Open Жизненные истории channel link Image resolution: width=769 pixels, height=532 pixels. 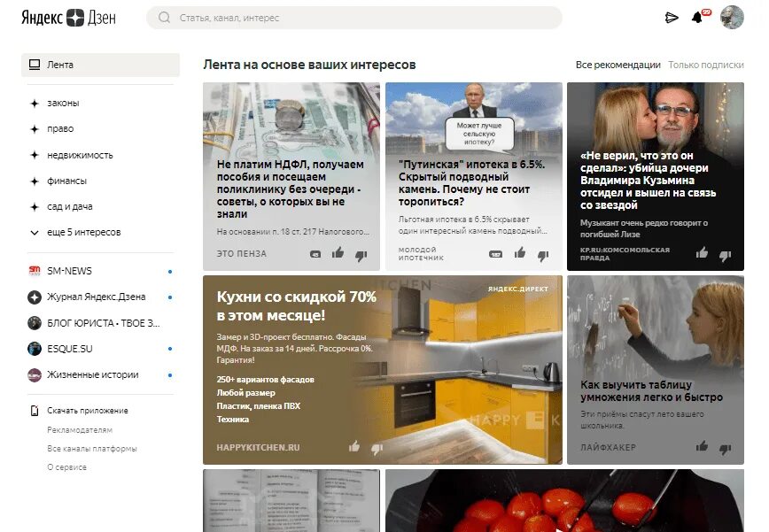[93, 374]
